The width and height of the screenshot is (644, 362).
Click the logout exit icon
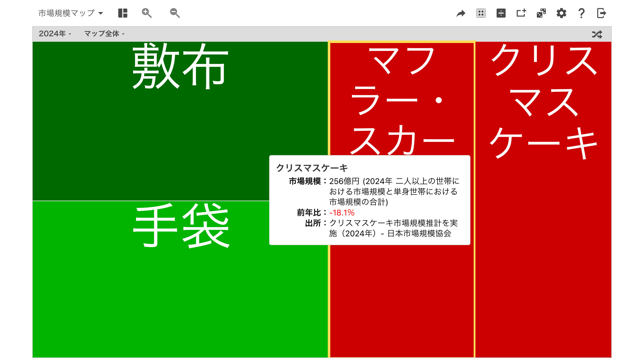tap(602, 13)
